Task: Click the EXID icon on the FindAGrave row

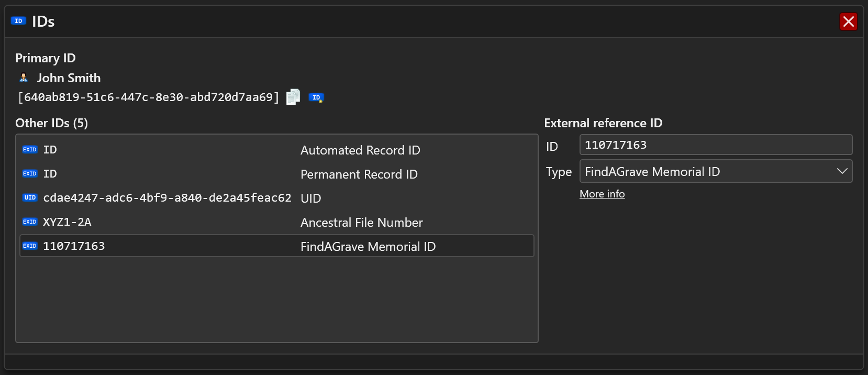Action: (30, 246)
